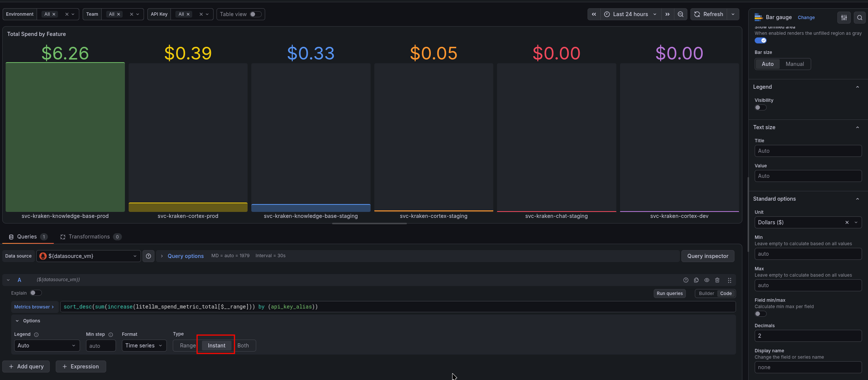Duplicate query A
Image resolution: width=868 pixels, height=380 pixels.
pos(696,280)
